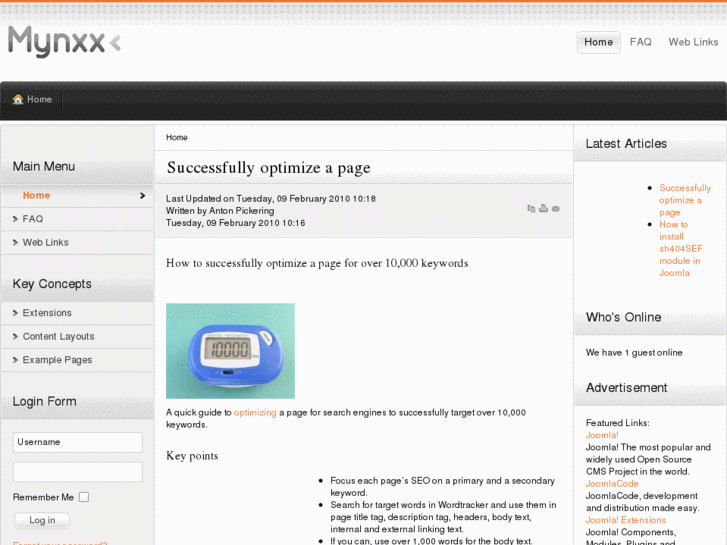Click 'Focus each page's SEO' bullet point
This screenshot has height=545, width=727.
442,487
